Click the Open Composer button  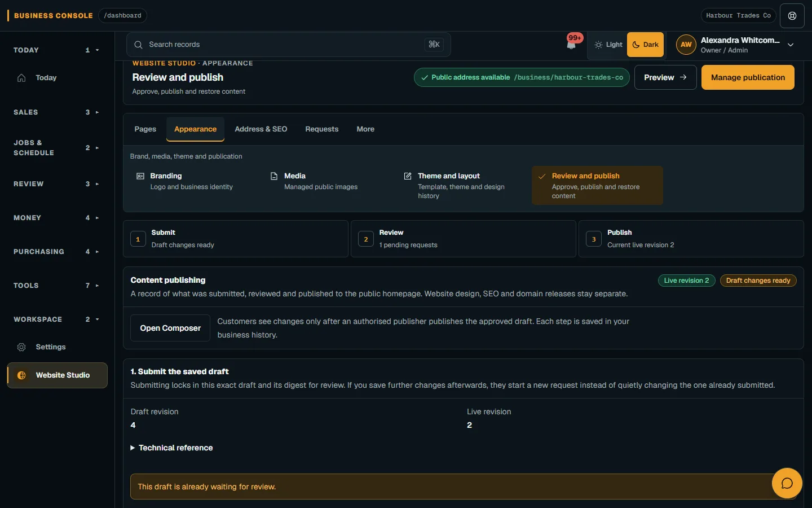[x=170, y=328]
